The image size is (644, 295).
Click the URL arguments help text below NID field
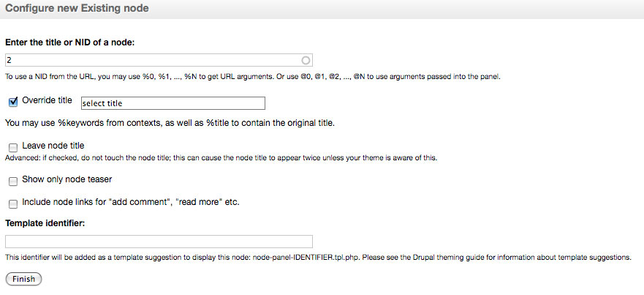[253, 77]
